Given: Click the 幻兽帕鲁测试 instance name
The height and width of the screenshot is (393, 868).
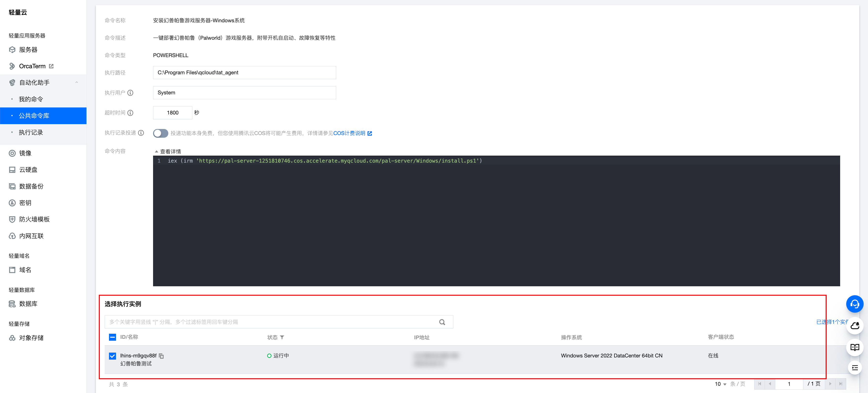Looking at the screenshot, I should click(x=136, y=364).
